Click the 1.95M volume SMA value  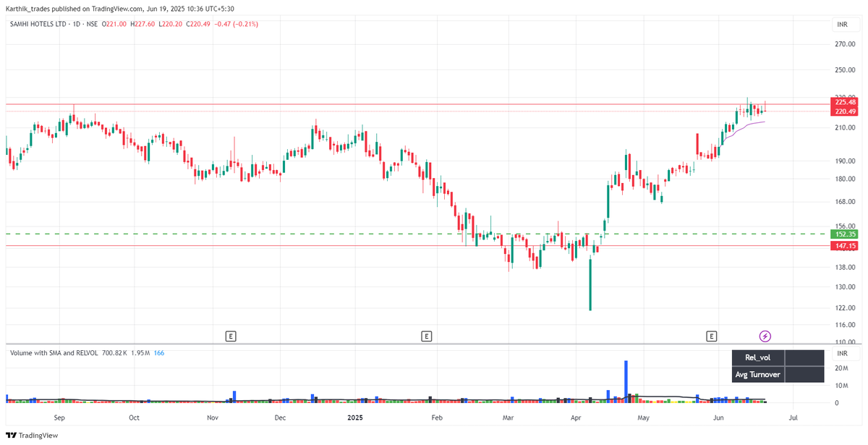pos(142,352)
